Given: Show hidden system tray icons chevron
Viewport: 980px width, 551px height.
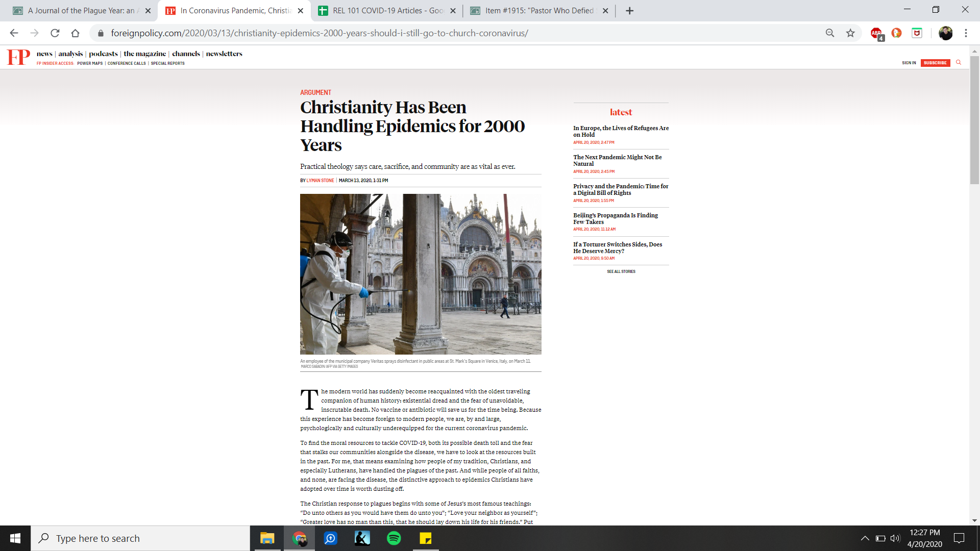Looking at the screenshot, I should [x=865, y=538].
